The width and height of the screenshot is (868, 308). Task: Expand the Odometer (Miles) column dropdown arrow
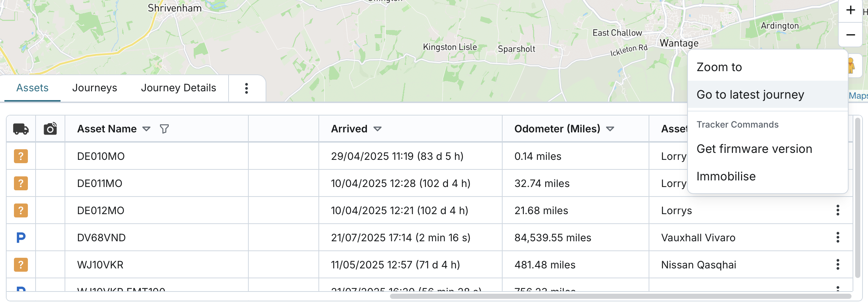610,129
